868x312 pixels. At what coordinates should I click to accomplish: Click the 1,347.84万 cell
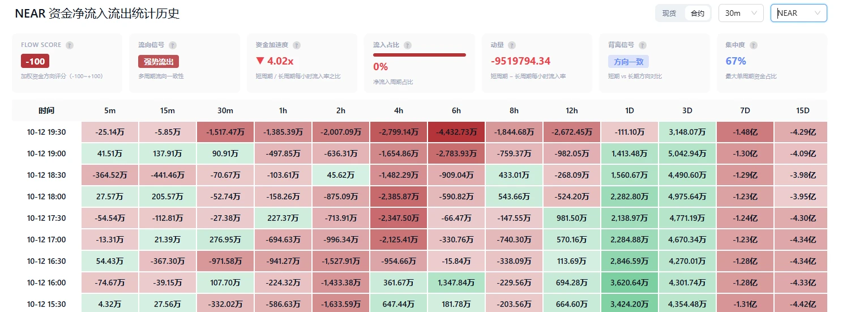tap(456, 283)
